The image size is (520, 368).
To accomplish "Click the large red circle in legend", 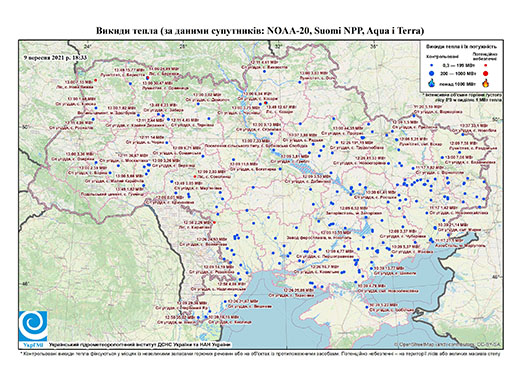I will (486, 74).
